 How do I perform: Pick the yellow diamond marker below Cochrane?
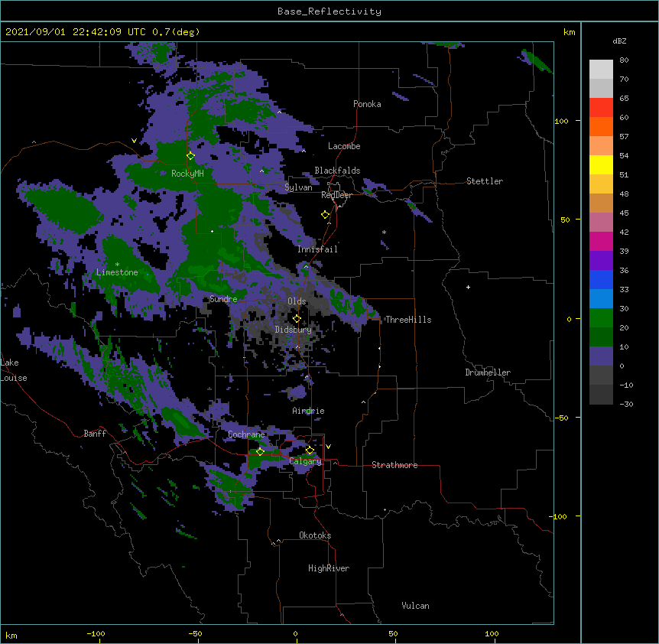[260, 452]
